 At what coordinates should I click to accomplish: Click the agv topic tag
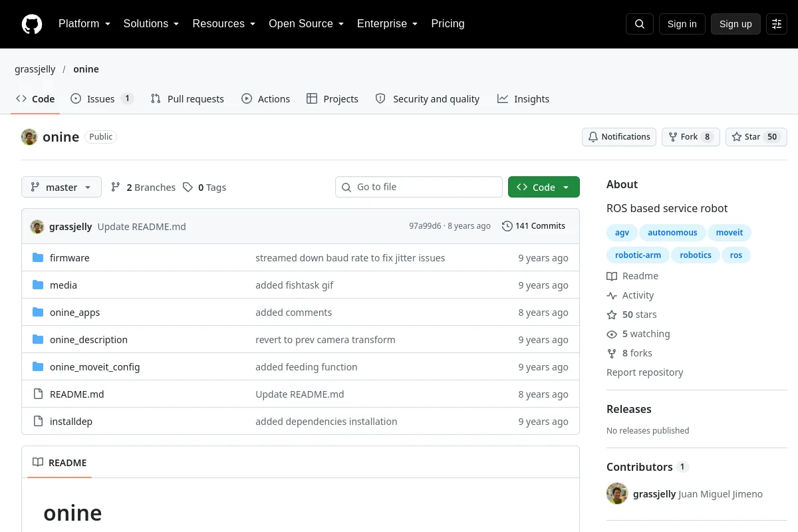click(622, 233)
